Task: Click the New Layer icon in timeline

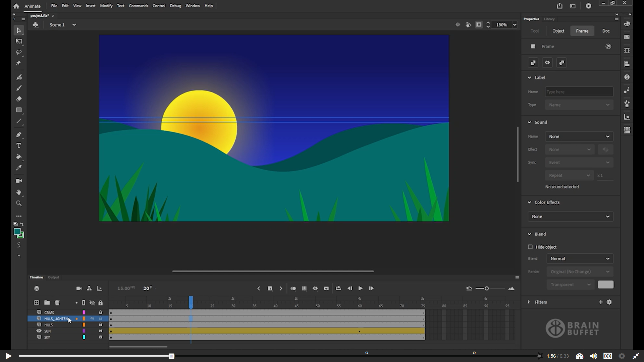Action: pyautogui.click(x=37, y=303)
